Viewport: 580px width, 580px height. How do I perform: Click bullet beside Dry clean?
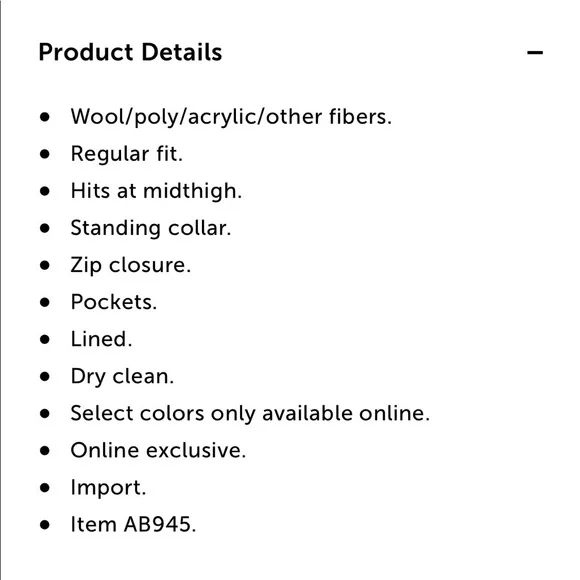pyautogui.click(x=45, y=377)
